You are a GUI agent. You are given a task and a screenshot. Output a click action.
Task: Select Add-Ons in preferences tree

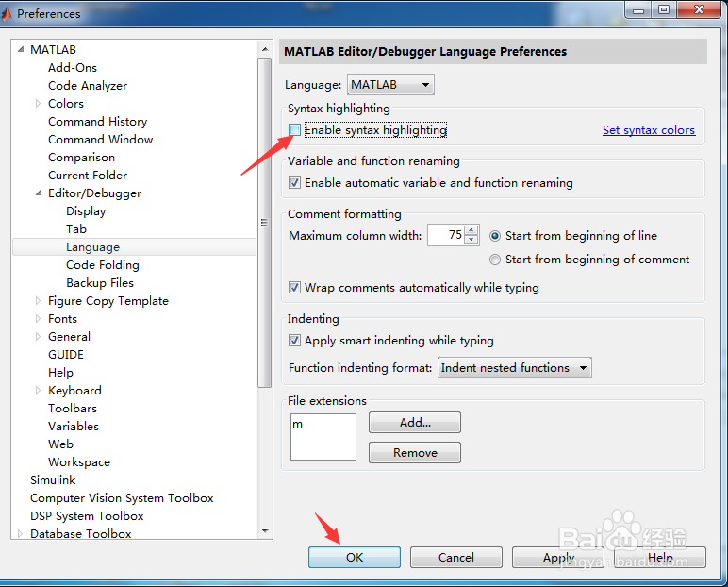[x=73, y=68]
